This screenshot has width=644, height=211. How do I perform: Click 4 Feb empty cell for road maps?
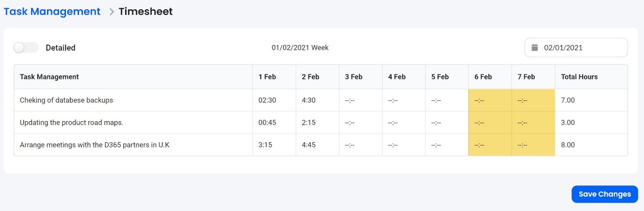(403, 123)
